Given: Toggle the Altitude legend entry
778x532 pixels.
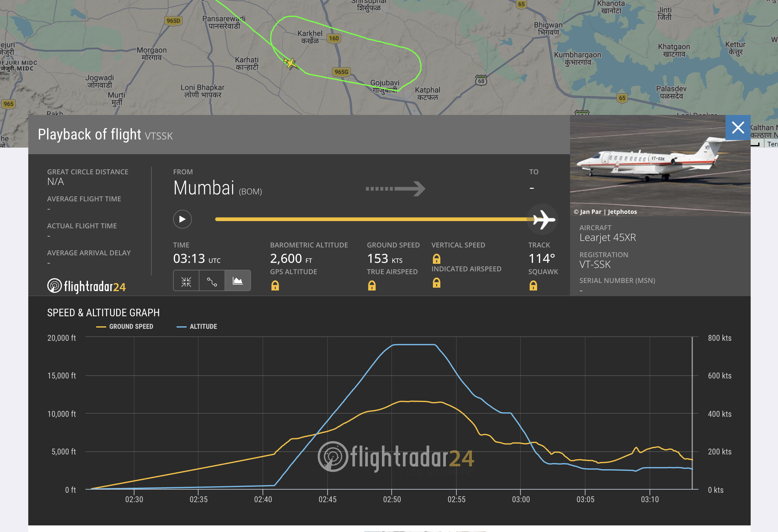Looking at the screenshot, I should coord(197,326).
